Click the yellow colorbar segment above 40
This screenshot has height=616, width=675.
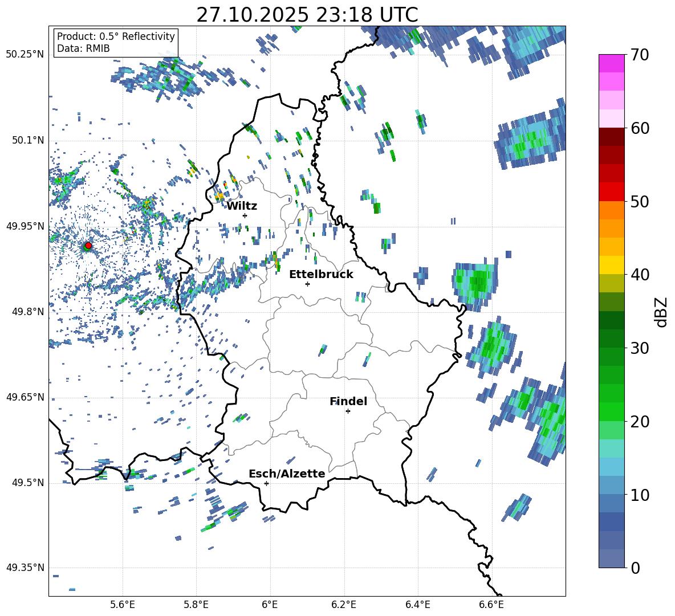pyautogui.click(x=611, y=265)
